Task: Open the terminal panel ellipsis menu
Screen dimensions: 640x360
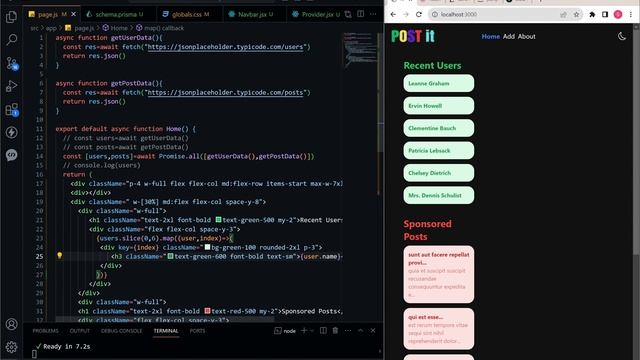Action: [348, 331]
